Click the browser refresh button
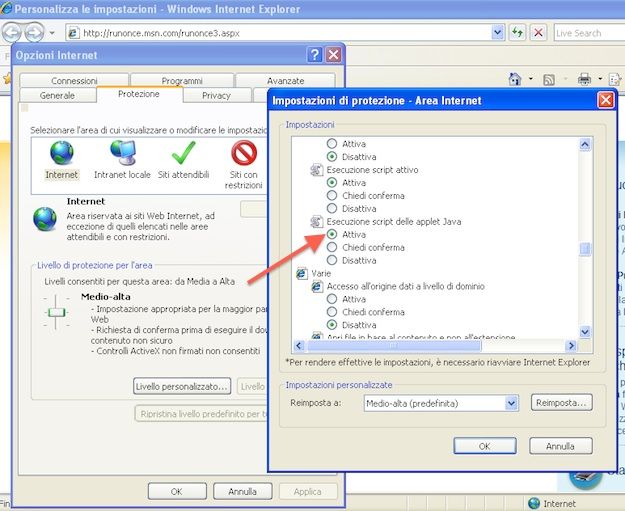 point(518,32)
